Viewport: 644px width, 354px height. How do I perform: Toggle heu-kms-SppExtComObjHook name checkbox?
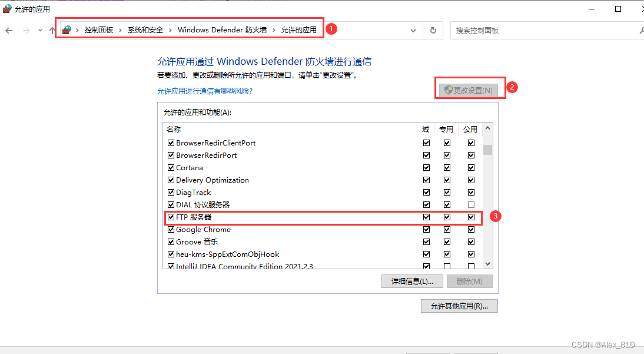point(171,254)
